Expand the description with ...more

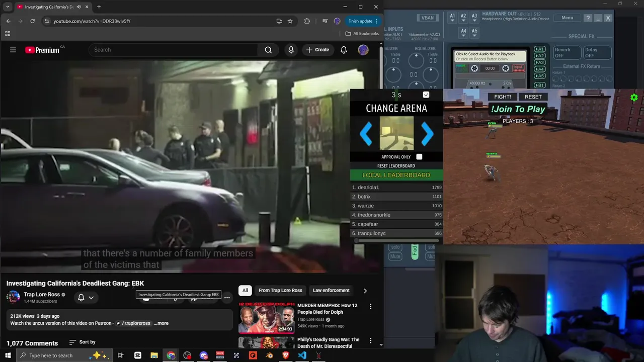(162, 323)
